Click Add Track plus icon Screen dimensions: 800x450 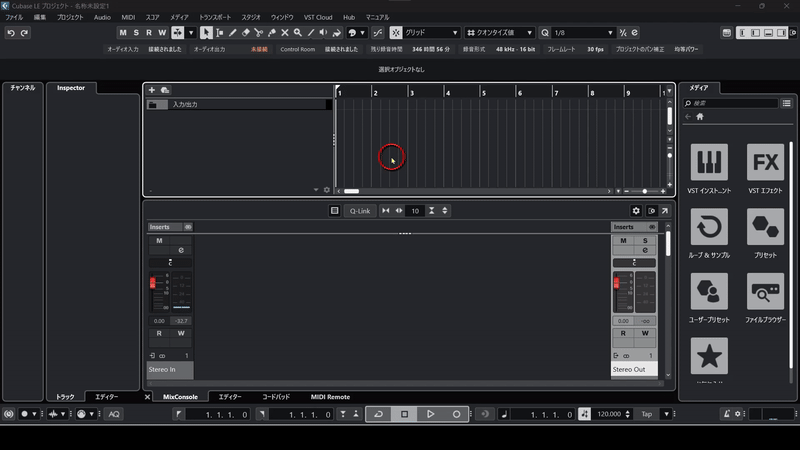(x=152, y=90)
